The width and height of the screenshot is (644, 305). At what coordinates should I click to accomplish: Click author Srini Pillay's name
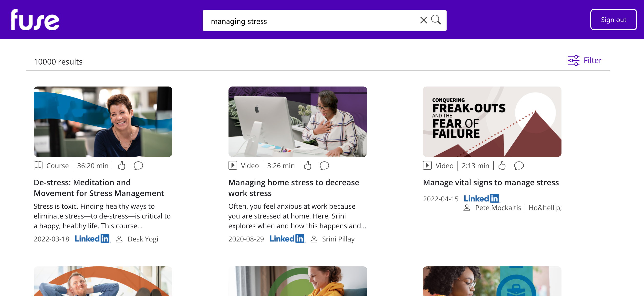tap(338, 239)
